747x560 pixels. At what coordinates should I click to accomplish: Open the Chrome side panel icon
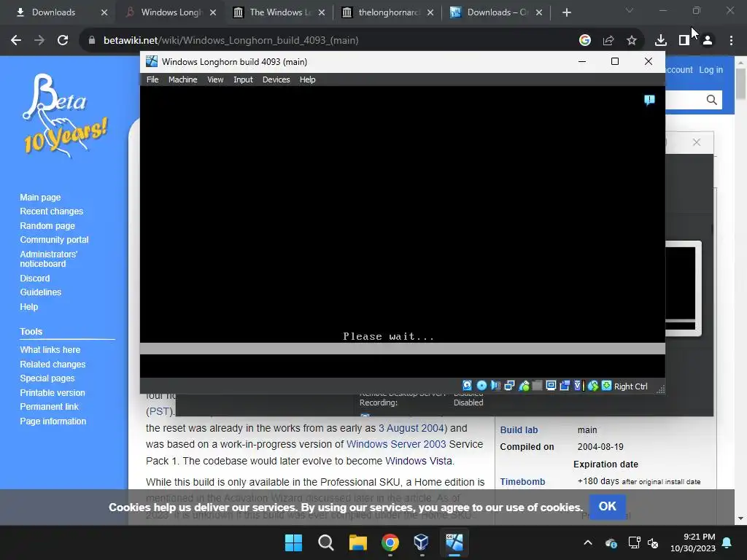(684, 41)
